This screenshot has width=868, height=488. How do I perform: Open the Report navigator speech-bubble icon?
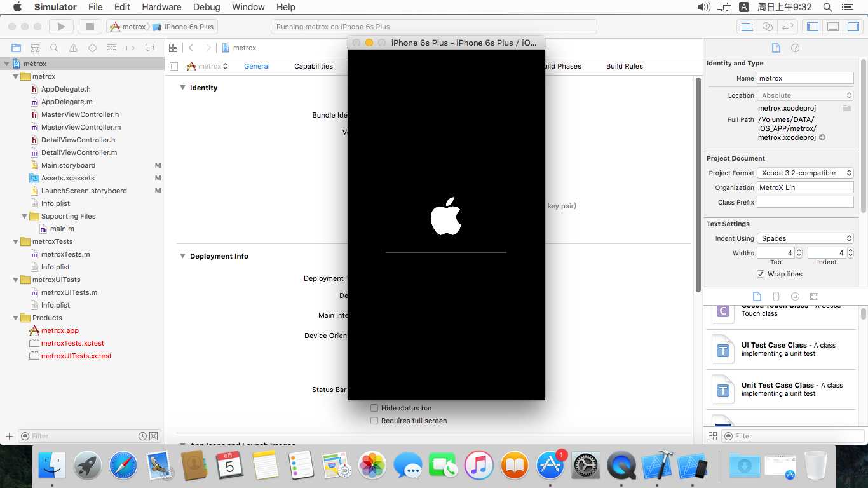tap(149, 48)
